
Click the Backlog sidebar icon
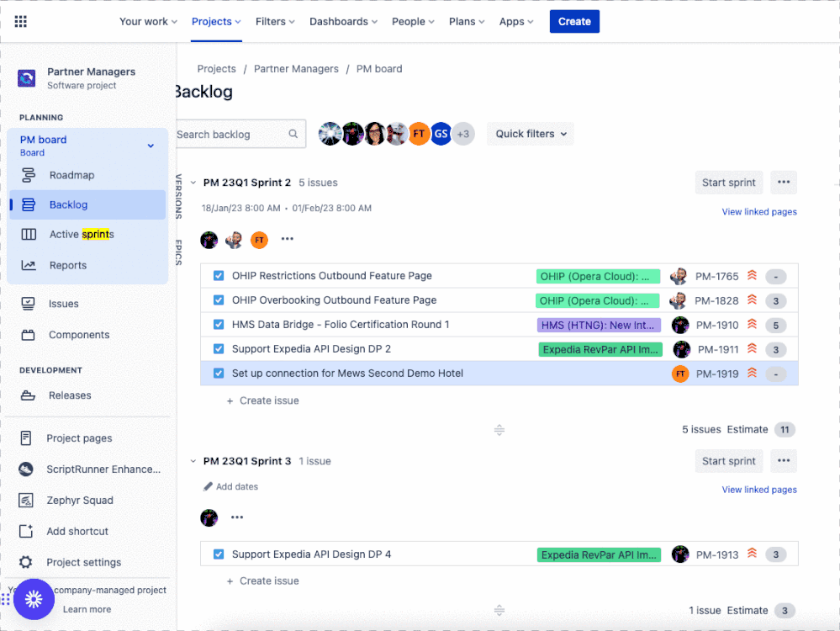(x=29, y=204)
